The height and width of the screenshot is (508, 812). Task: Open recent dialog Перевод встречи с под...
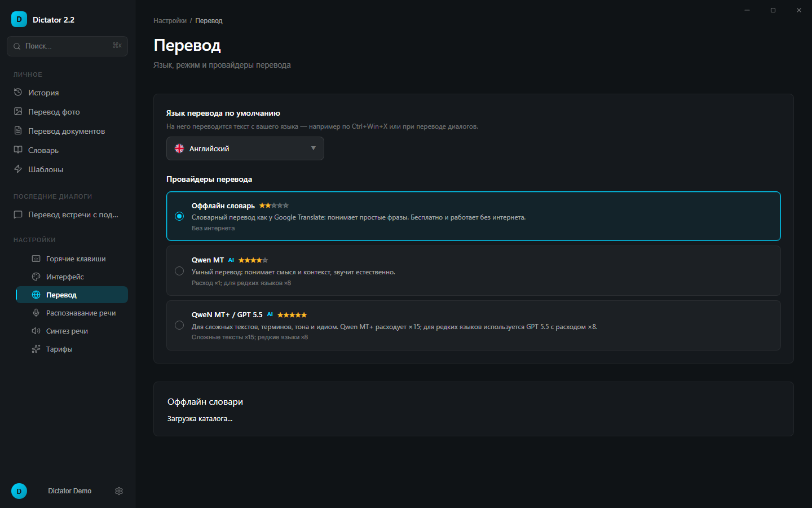[x=68, y=214]
